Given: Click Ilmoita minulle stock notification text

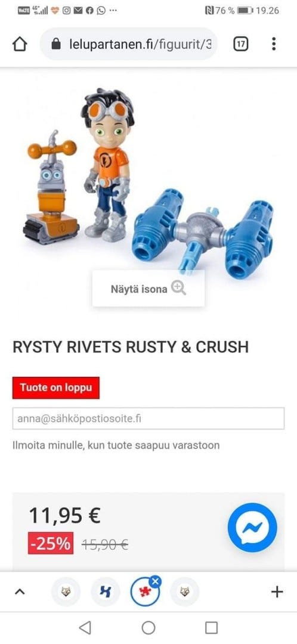Looking at the screenshot, I should pyautogui.click(x=116, y=445).
